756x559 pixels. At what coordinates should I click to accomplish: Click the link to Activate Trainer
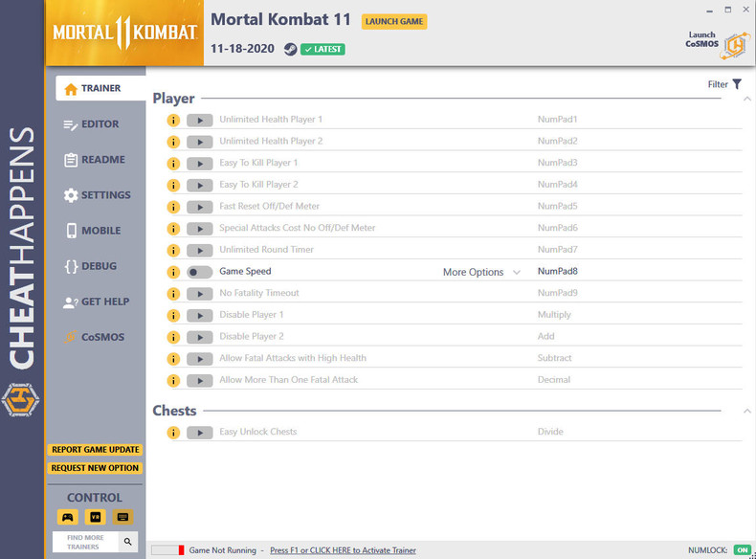point(343,550)
